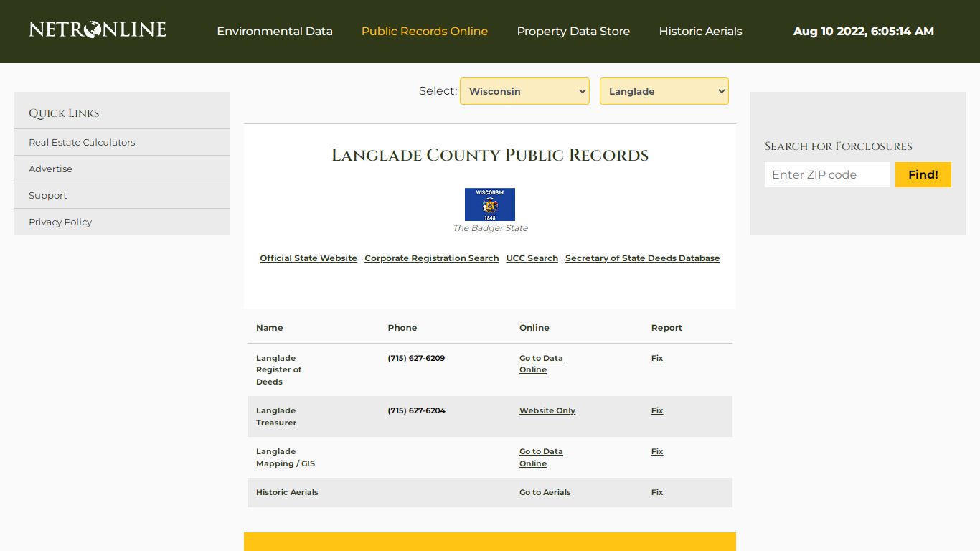Viewport: 980px width, 551px height.
Task: Click Fix for Langlade Treasurer
Action: tap(657, 410)
